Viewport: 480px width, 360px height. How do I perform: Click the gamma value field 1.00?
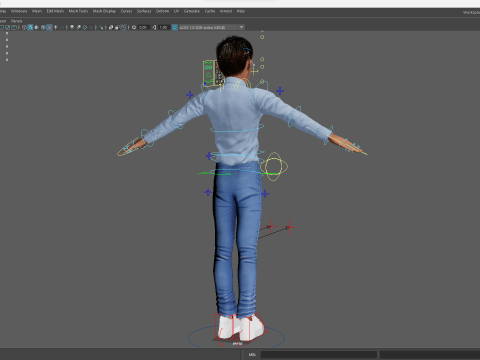[x=163, y=27]
